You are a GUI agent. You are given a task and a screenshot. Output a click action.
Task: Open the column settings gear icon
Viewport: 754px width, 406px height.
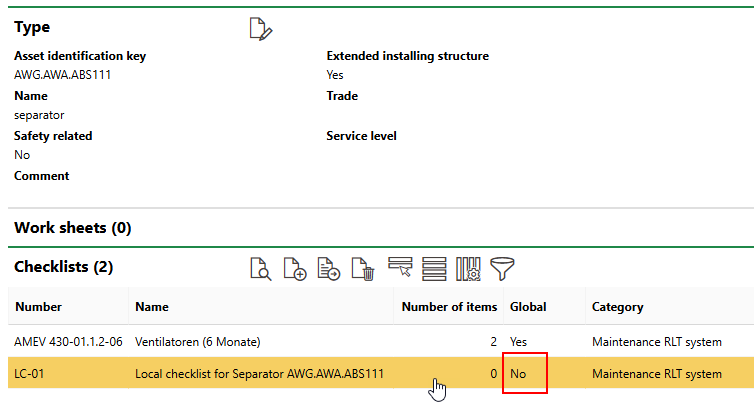pos(468,268)
